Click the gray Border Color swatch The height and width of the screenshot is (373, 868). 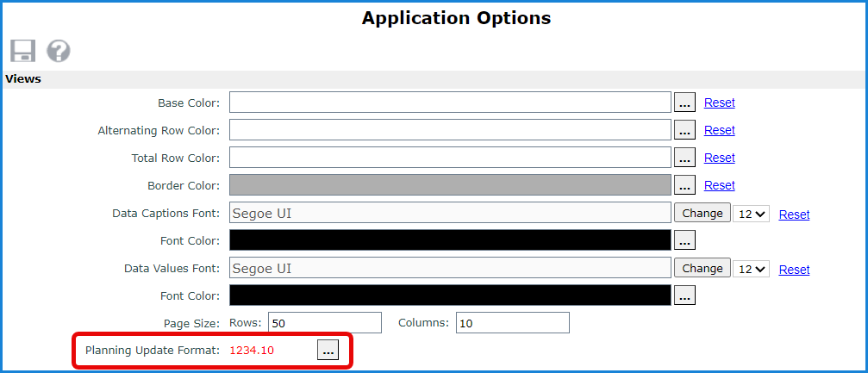(449, 185)
